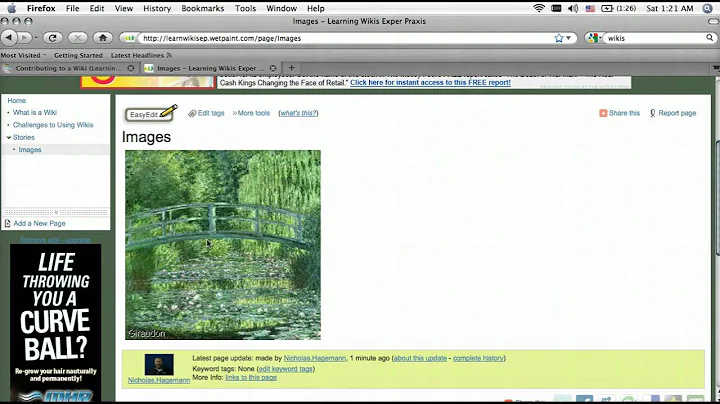The image size is (720, 404).
Task: Open the View menu
Action: click(124, 8)
